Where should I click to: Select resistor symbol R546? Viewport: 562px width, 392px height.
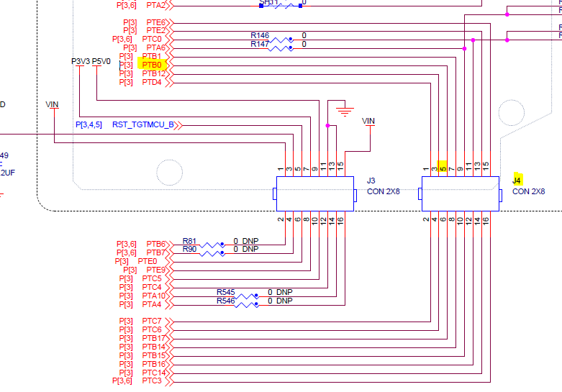[x=247, y=305]
